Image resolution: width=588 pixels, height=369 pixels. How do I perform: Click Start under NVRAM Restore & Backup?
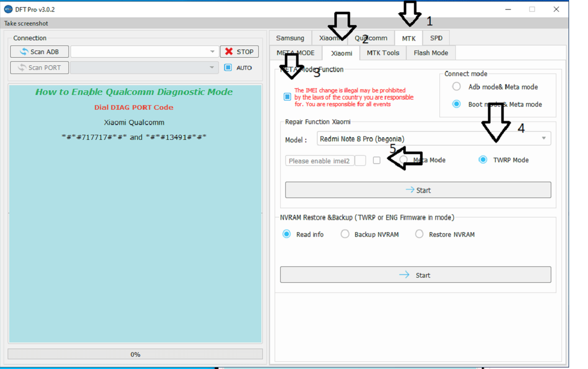(x=415, y=275)
